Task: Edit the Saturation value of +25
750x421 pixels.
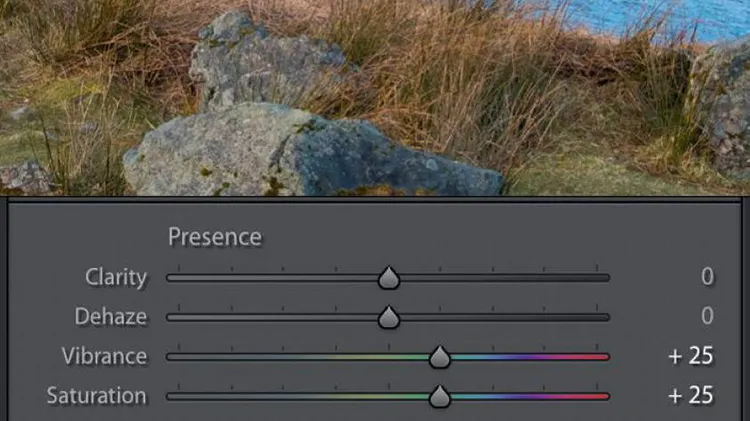Action: (x=691, y=395)
